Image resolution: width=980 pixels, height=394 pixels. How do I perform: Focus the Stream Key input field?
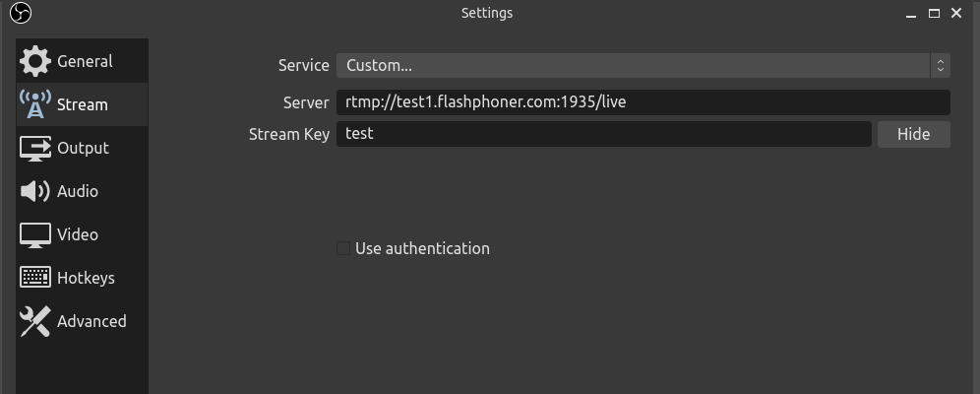pyautogui.click(x=603, y=134)
